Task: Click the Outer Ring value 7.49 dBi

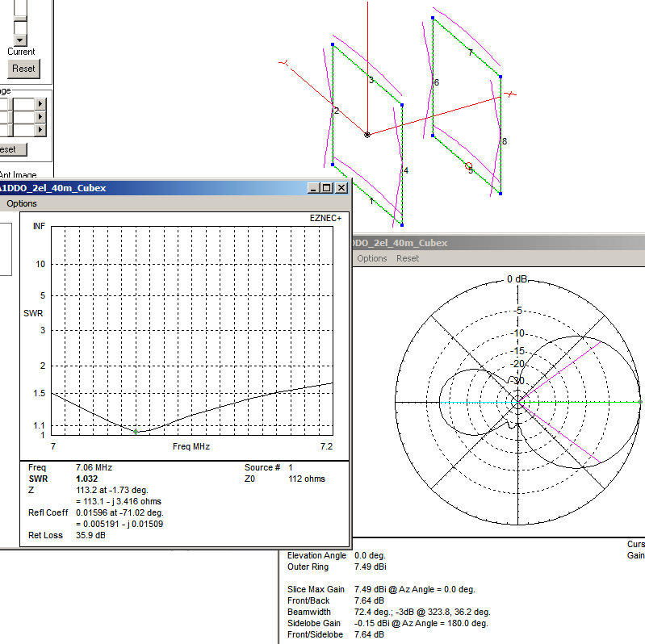Action: 371,567
